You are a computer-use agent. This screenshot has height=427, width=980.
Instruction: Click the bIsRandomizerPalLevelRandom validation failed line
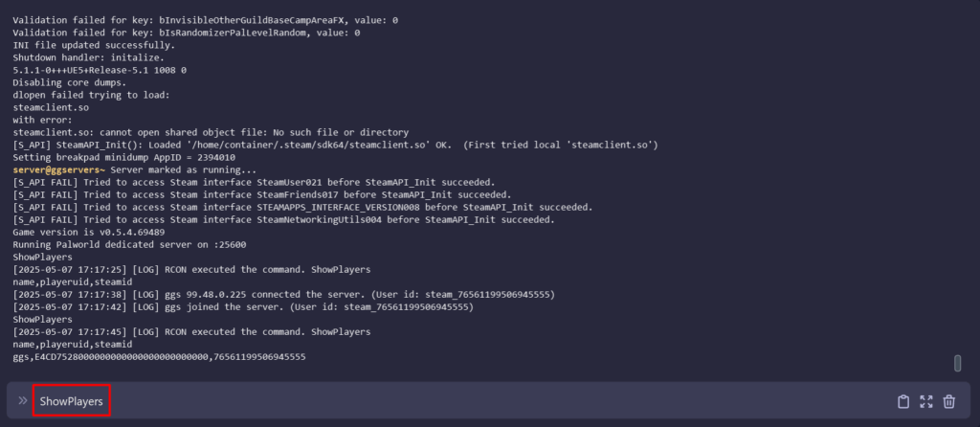(x=187, y=33)
